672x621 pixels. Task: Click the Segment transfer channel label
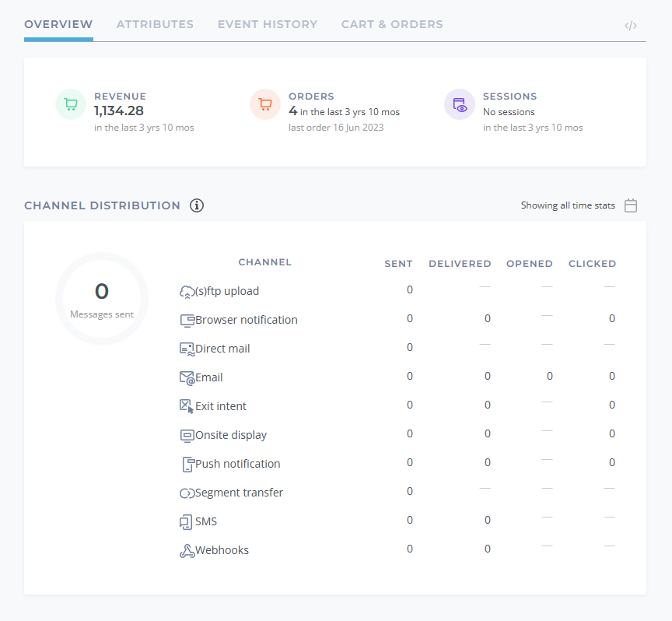click(x=239, y=493)
